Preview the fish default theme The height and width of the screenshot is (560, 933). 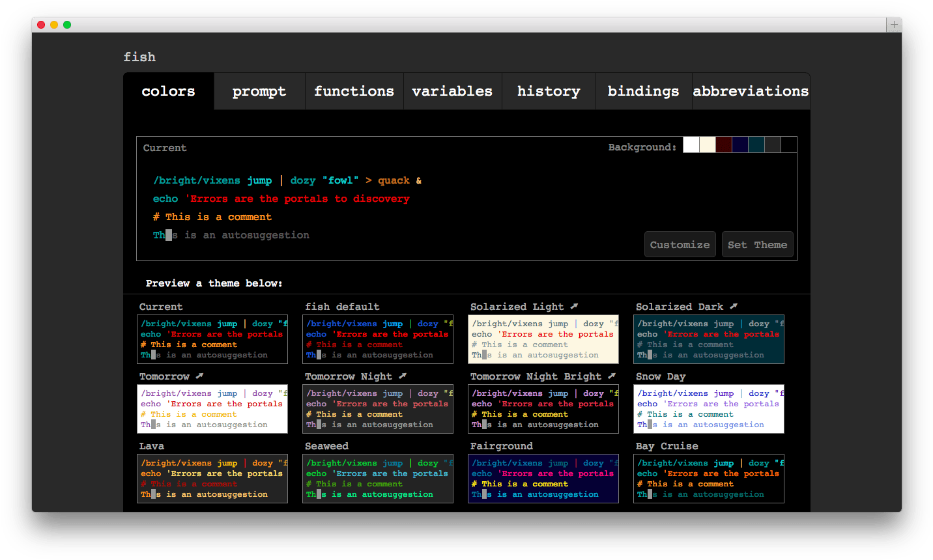(x=378, y=339)
